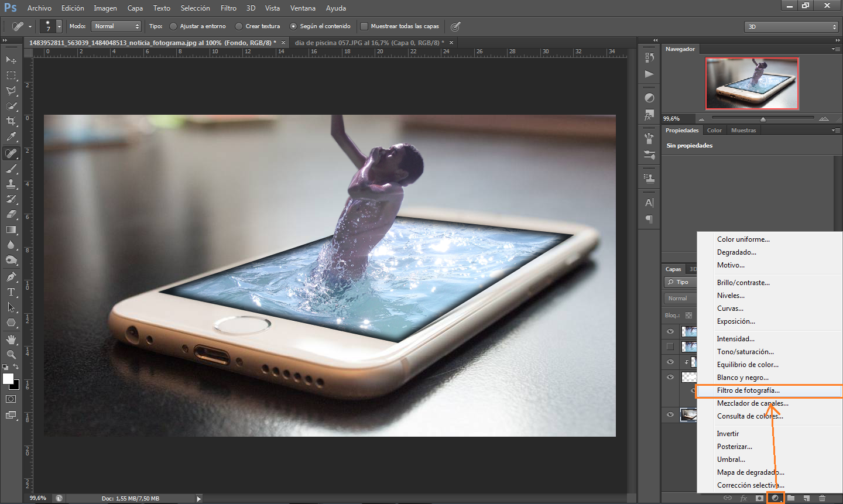Open the Modo dropdown set to Normal
843x504 pixels.
(x=116, y=26)
